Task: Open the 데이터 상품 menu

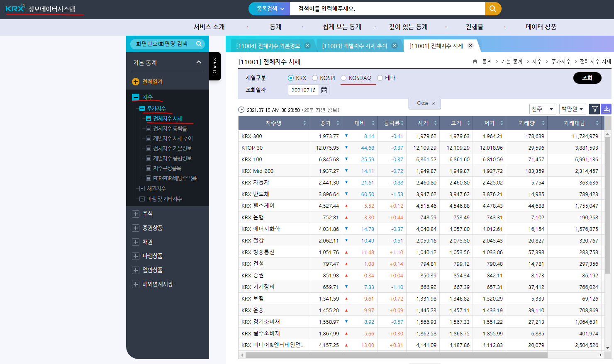Action: click(x=541, y=27)
